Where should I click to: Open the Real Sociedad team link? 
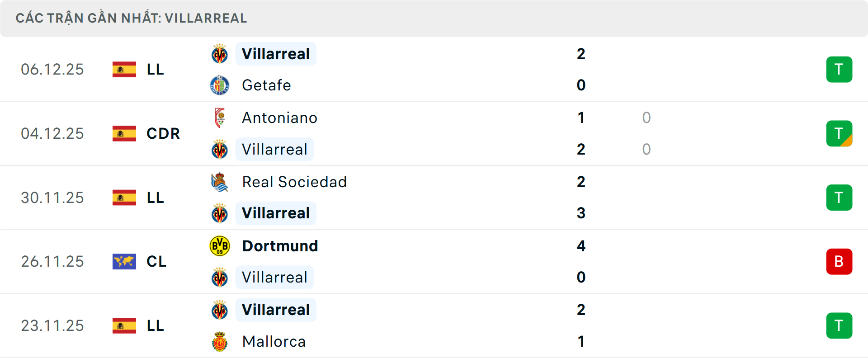294,182
